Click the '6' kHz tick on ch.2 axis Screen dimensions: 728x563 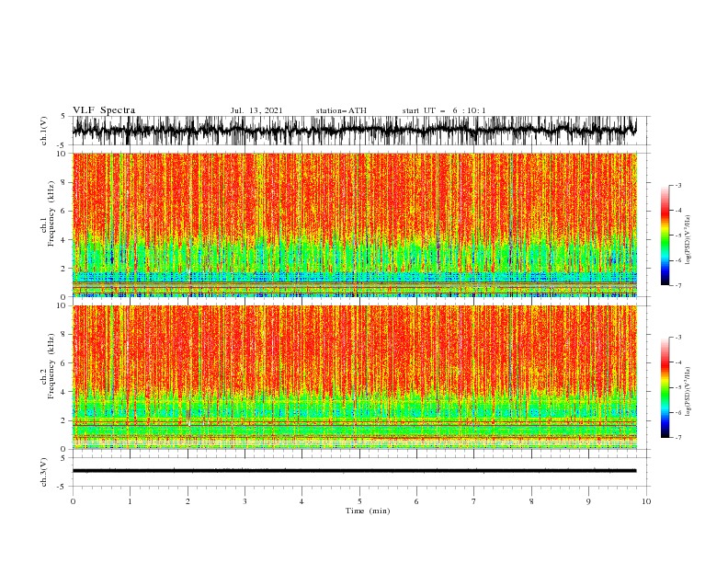(64, 363)
